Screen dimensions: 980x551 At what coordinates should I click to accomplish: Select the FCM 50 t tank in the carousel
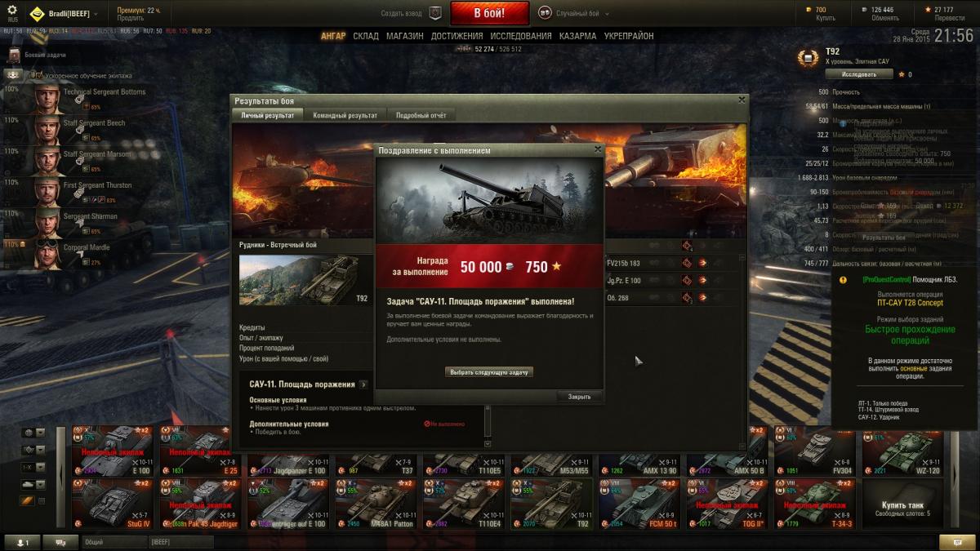pos(639,504)
